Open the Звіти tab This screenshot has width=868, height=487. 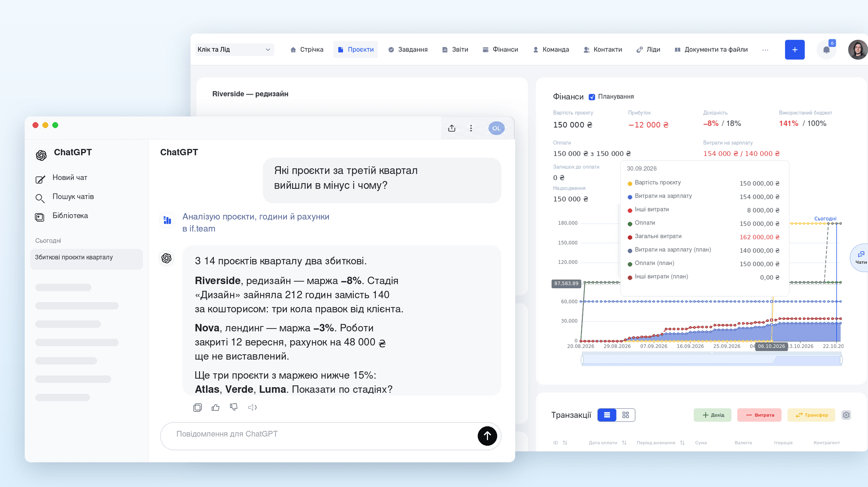coord(455,50)
